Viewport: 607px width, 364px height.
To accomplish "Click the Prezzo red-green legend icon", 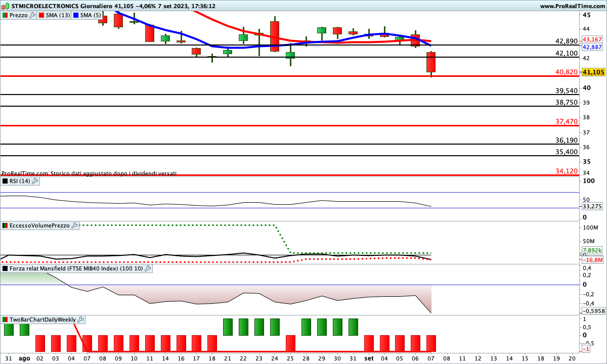I will click(x=5, y=15).
